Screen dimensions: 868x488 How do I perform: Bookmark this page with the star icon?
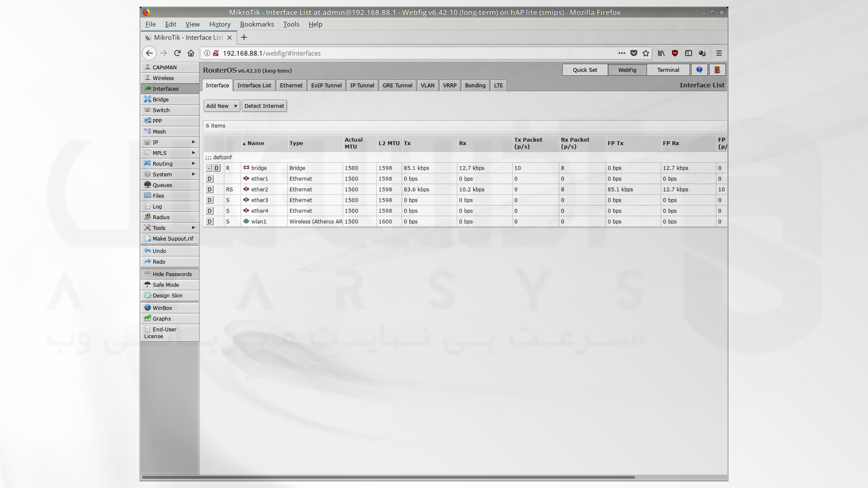click(x=646, y=53)
